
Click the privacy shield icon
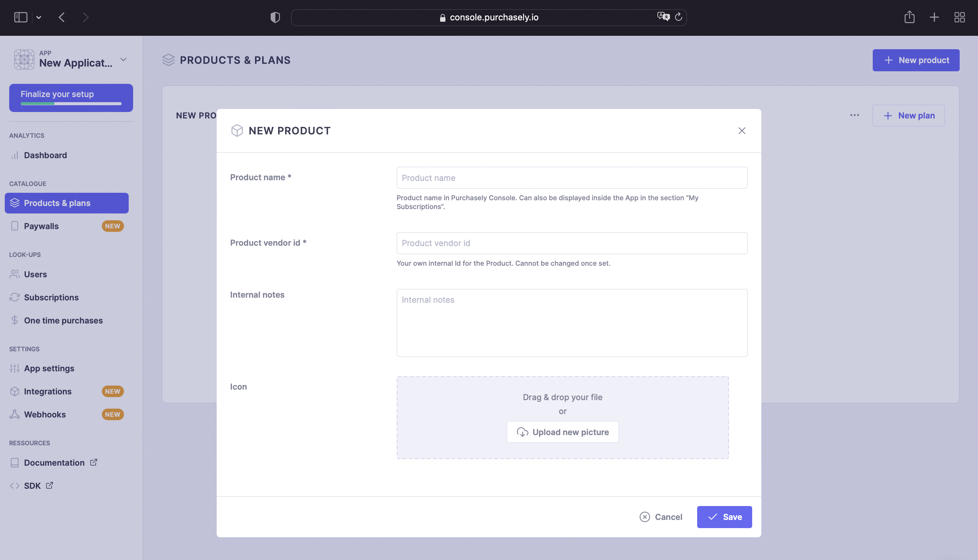point(275,17)
